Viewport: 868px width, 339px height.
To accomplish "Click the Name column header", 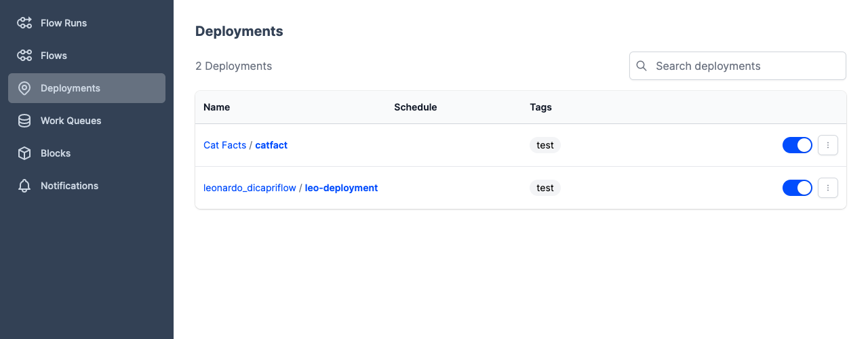I will pos(217,107).
